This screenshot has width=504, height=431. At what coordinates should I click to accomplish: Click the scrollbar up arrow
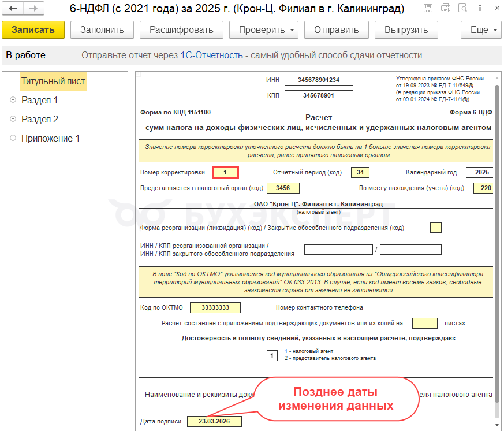497,78
